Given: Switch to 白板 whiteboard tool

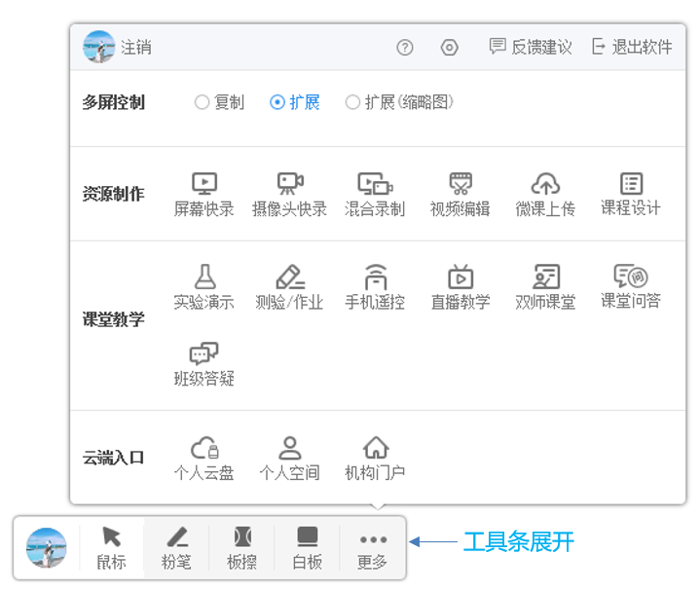Looking at the screenshot, I should click(307, 548).
